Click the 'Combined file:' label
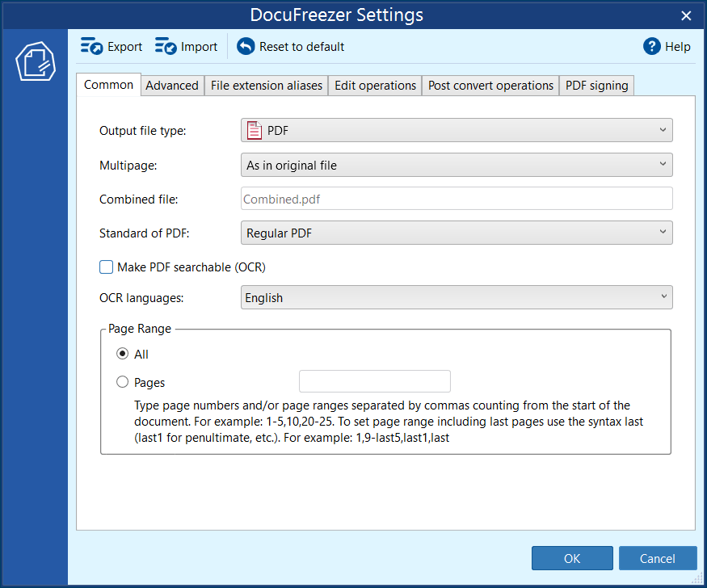 point(138,199)
